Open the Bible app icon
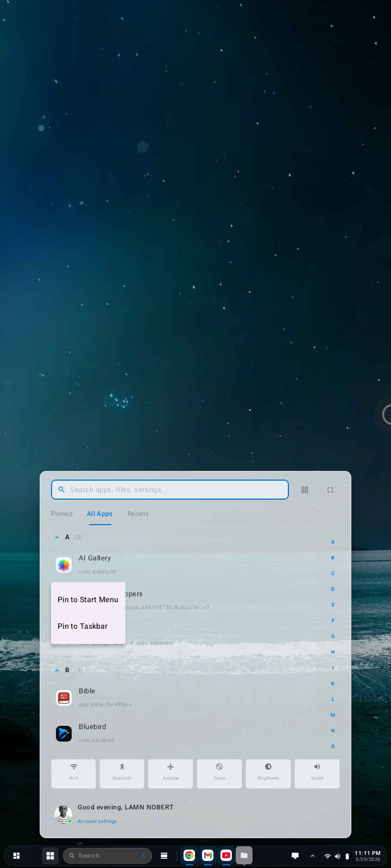Viewport: 391px width, 868px height. [64, 698]
